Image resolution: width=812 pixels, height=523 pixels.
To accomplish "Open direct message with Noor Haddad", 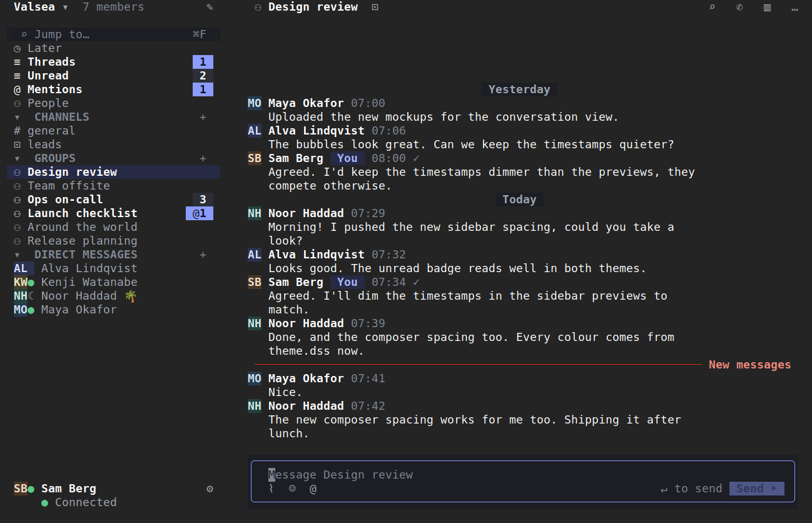I will pos(113,296).
